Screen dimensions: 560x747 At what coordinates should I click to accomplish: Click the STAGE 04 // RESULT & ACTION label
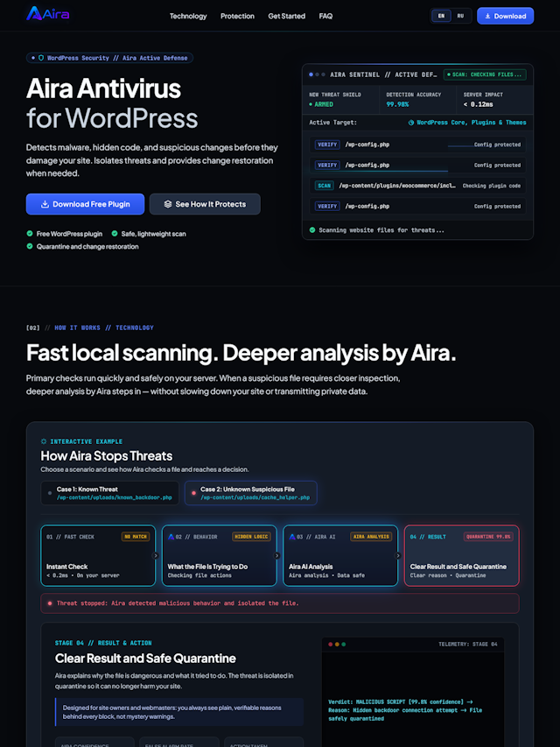coord(103,643)
